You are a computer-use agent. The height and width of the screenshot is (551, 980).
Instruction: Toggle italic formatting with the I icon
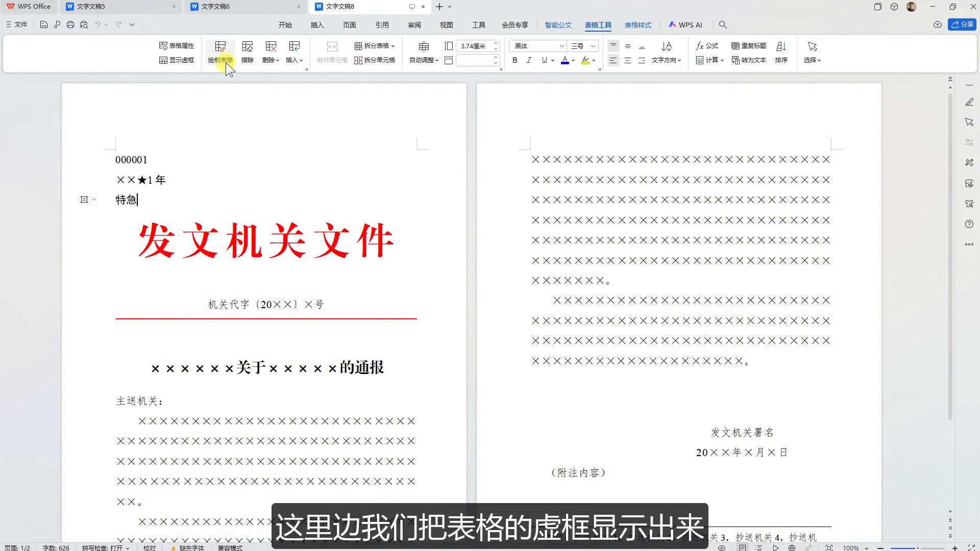pyautogui.click(x=529, y=60)
